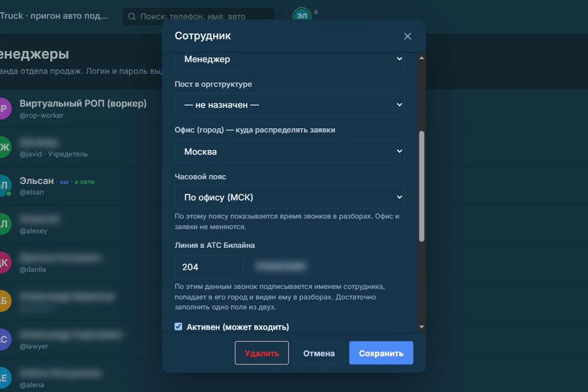Close the Сотрудник dialog
The width and height of the screenshot is (588, 392).
(407, 36)
